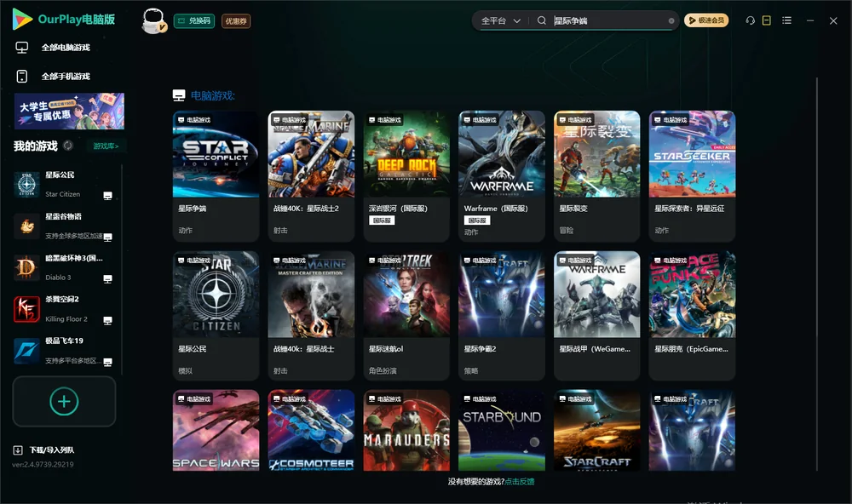Screen dimensions: 852x504
Task: Click the OurPlay logo icon
Action: point(22,19)
